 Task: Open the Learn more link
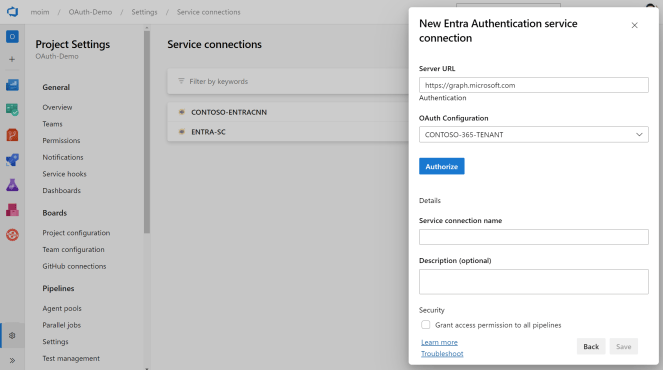(x=439, y=342)
